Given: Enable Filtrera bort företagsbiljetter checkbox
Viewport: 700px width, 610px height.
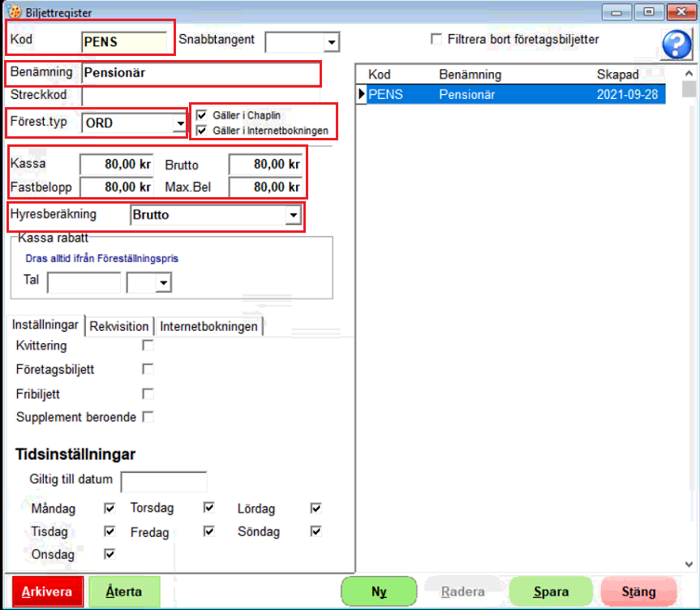Looking at the screenshot, I should click(437, 40).
